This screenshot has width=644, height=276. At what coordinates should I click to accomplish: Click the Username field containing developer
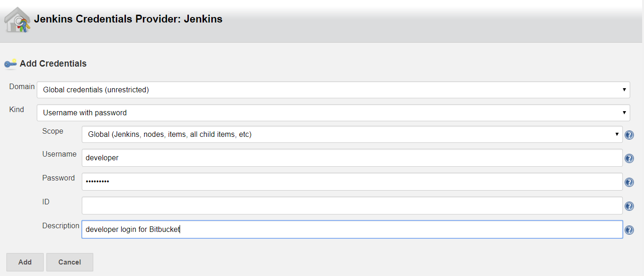click(x=352, y=158)
